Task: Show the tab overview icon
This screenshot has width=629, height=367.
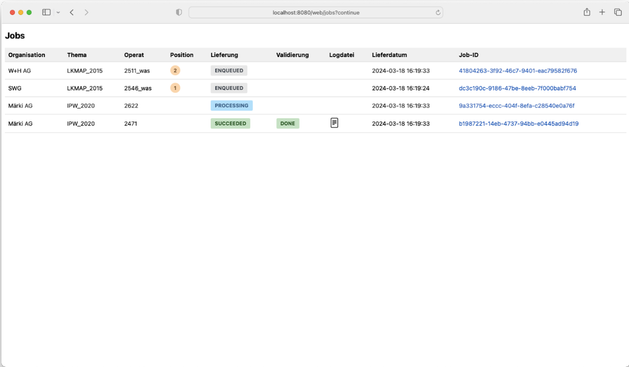Action: [618, 12]
